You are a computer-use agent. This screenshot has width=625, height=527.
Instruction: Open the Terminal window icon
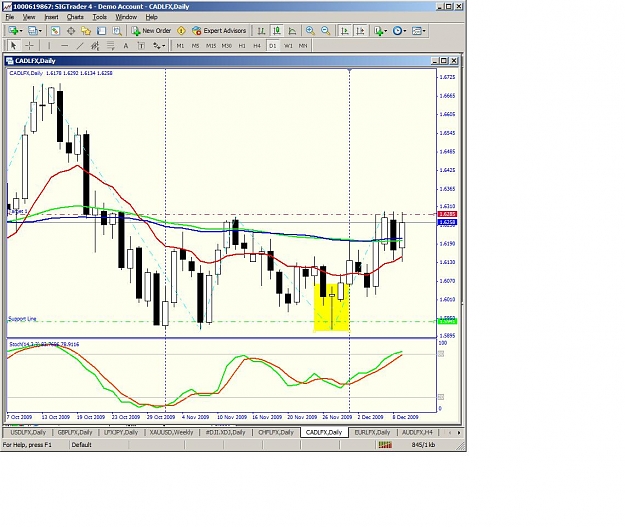pyautogui.click(x=101, y=31)
